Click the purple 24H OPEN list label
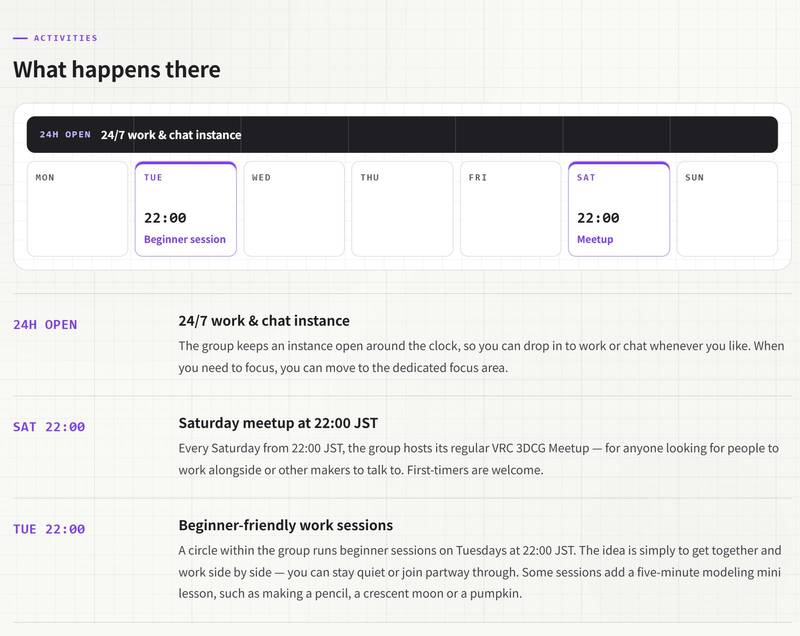 (x=45, y=324)
